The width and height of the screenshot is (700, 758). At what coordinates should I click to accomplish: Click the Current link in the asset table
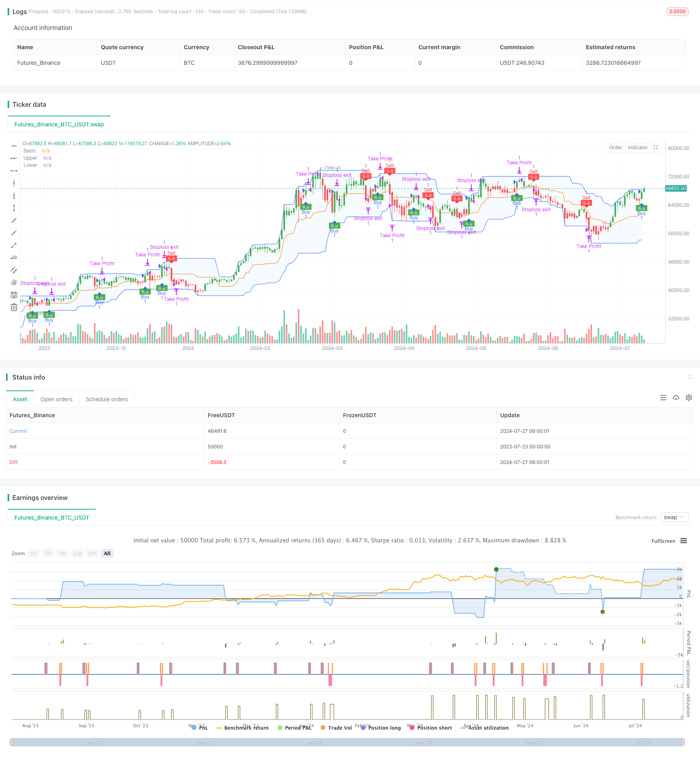click(x=18, y=431)
